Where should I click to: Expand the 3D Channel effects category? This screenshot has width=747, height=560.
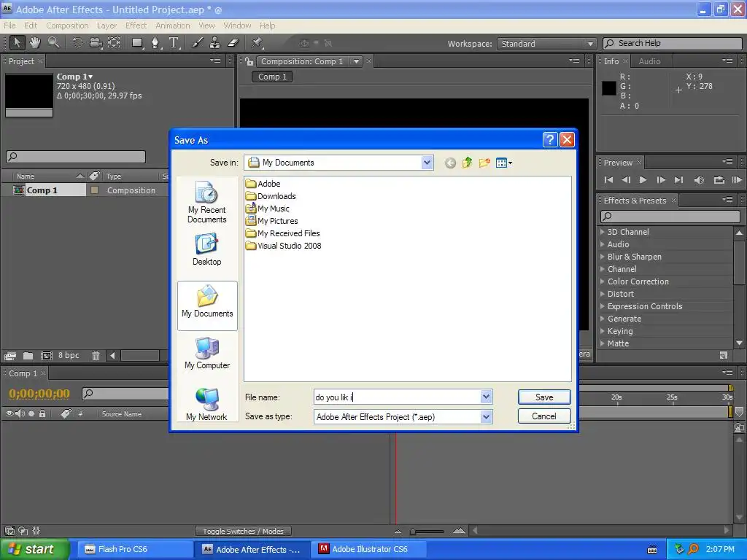(x=602, y=232)
